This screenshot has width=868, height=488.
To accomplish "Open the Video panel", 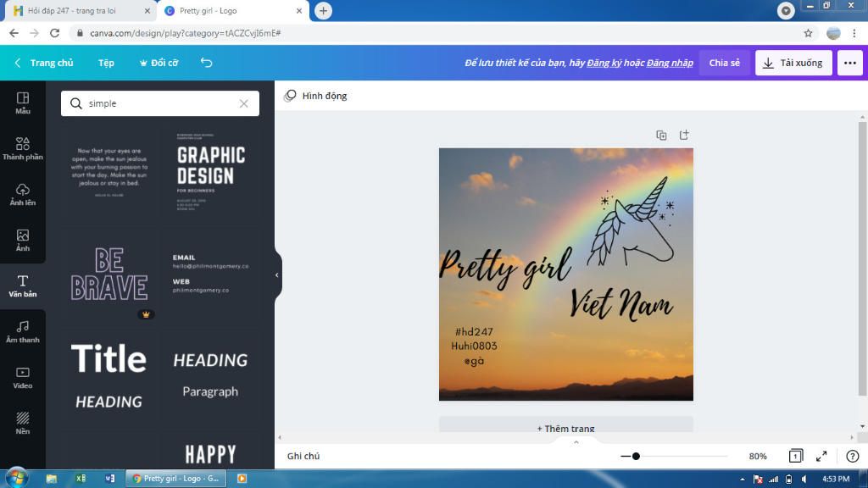I will (x=23, y=378).
